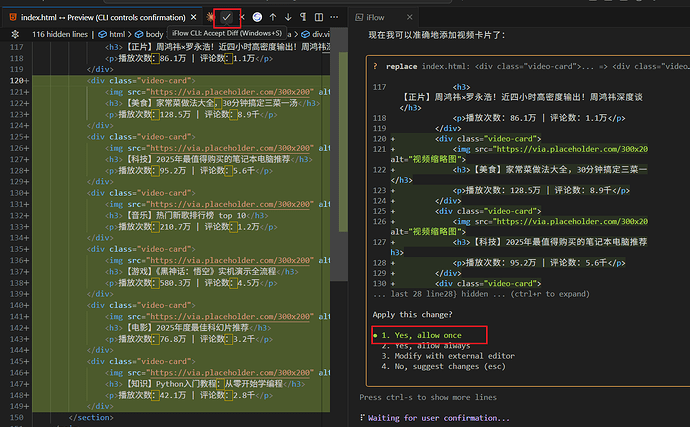The height and width of the screenshot is (427, 690).
Task: Switch to the iFlow panel tab
Action: [375, 17]
